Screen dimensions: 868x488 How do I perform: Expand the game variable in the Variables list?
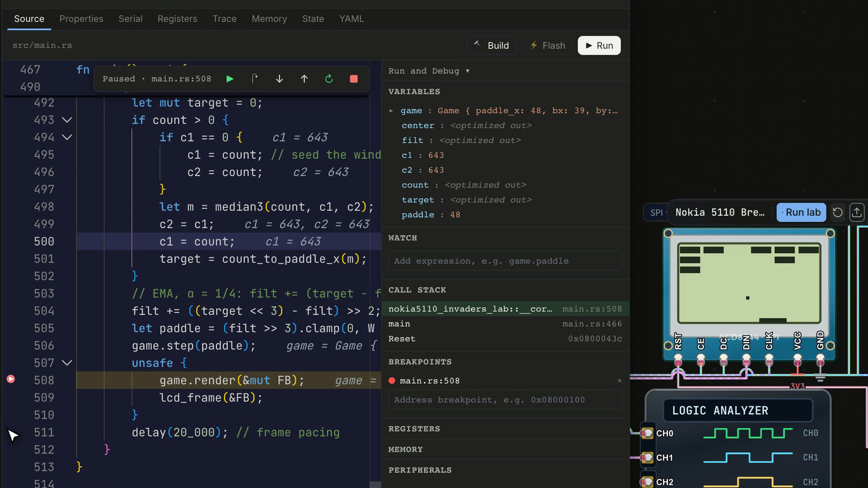[391, 111]
